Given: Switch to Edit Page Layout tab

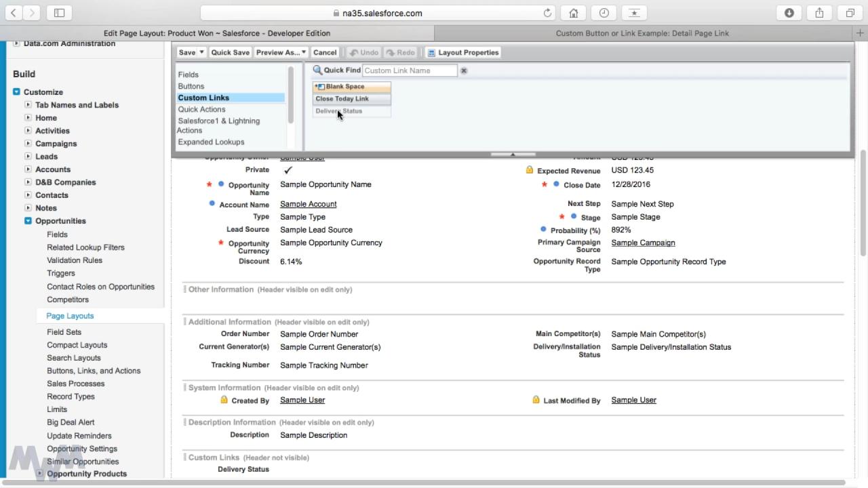Looking at the screenshot, I should 217,33.
